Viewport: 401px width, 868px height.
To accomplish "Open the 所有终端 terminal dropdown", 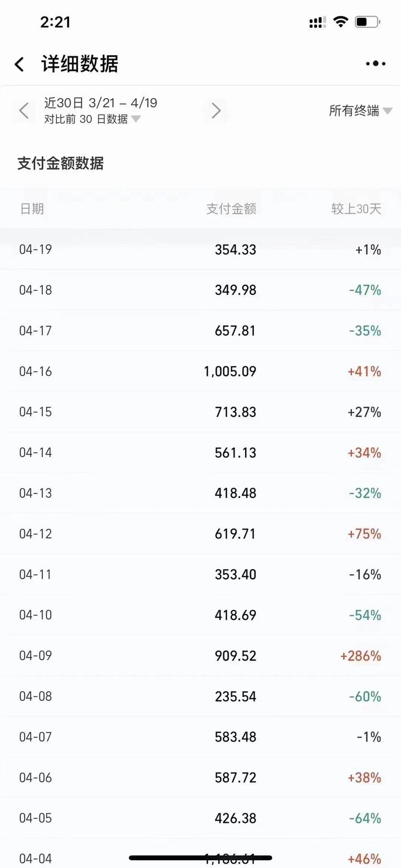I will (x=360, y=111).
